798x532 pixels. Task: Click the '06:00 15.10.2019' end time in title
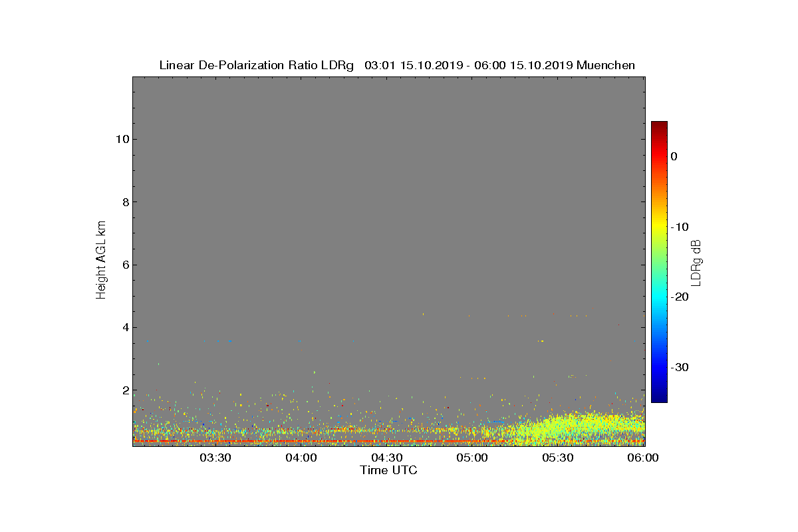coord(522,65)
